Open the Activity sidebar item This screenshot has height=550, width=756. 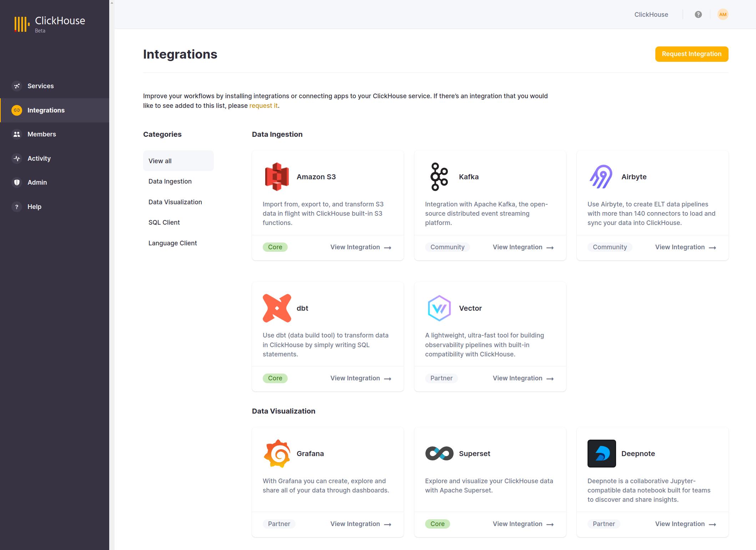[39, 159]
